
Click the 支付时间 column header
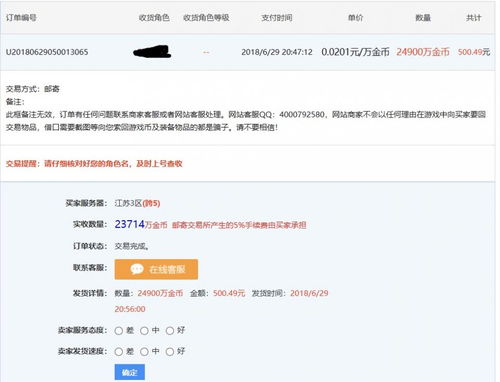point(277,18)
